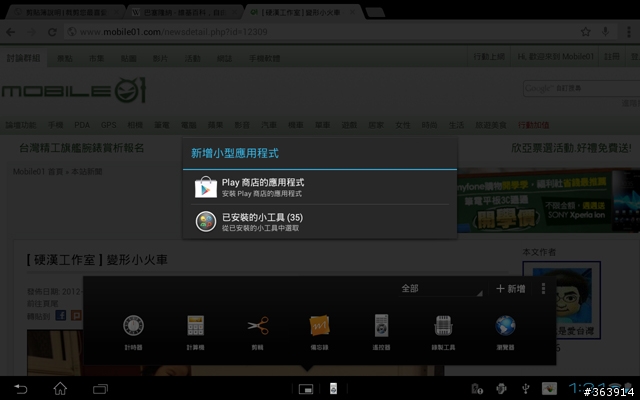
Task: Open the 相機 category link
Action: pyautogui.click(x=135, y=125)
